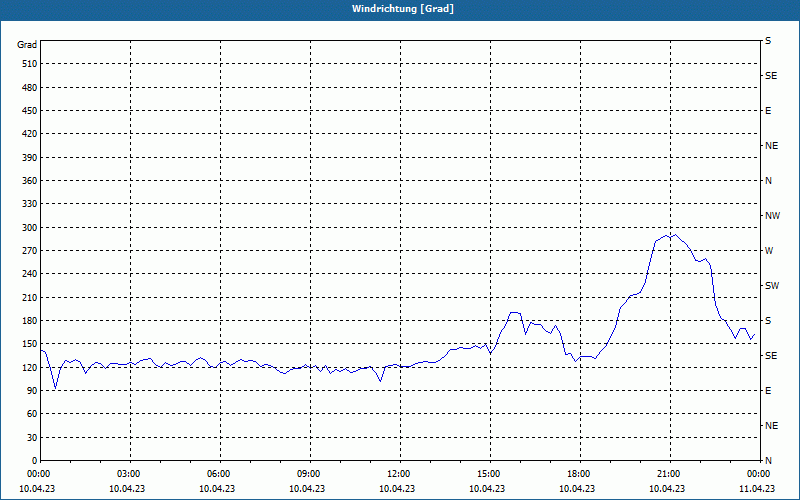Click the "00:00" label above "11.04.23"
The height and width of the screenshot is (500, 800).
tap(760, 474)
